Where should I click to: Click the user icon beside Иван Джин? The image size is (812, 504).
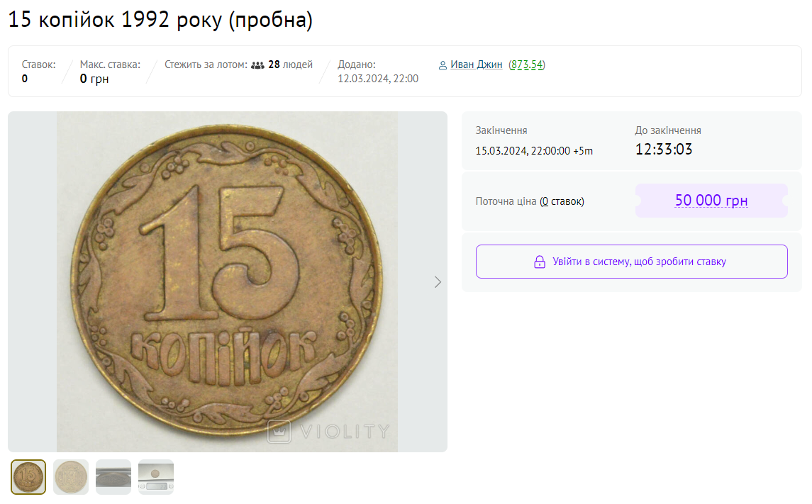(x=443, y=65)
